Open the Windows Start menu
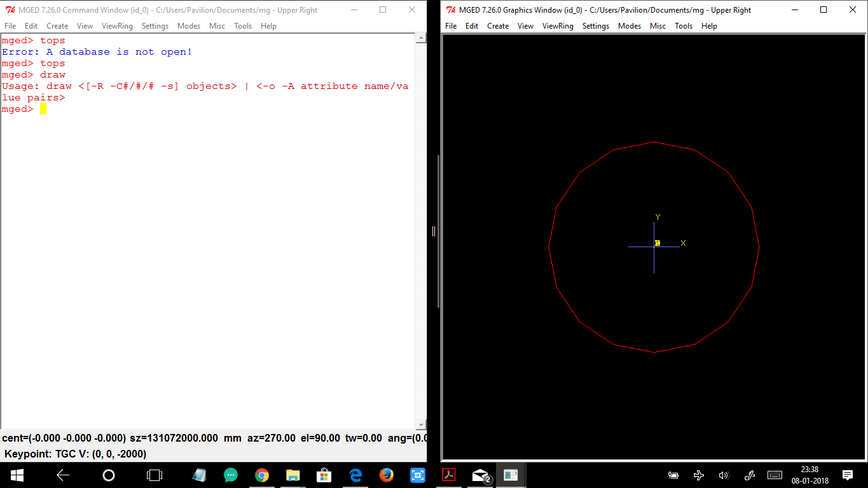Viewport: 868px width, 488px height. tap(17, 475)
